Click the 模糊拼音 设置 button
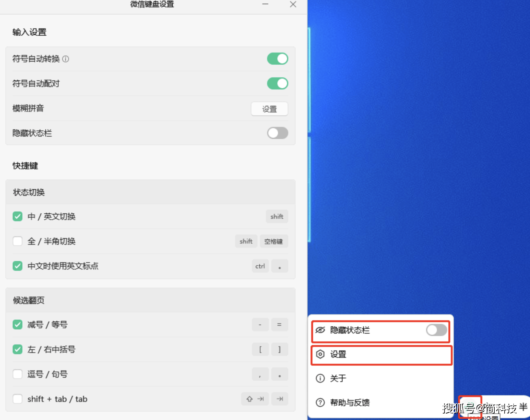Screen dimensions: 530x420 pyautogui.click(x=270, y=109)
